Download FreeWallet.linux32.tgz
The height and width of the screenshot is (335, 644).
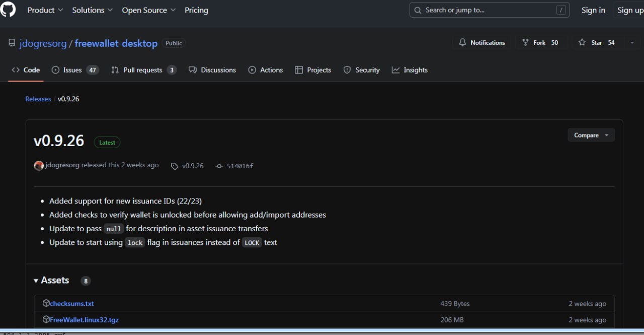84,320
